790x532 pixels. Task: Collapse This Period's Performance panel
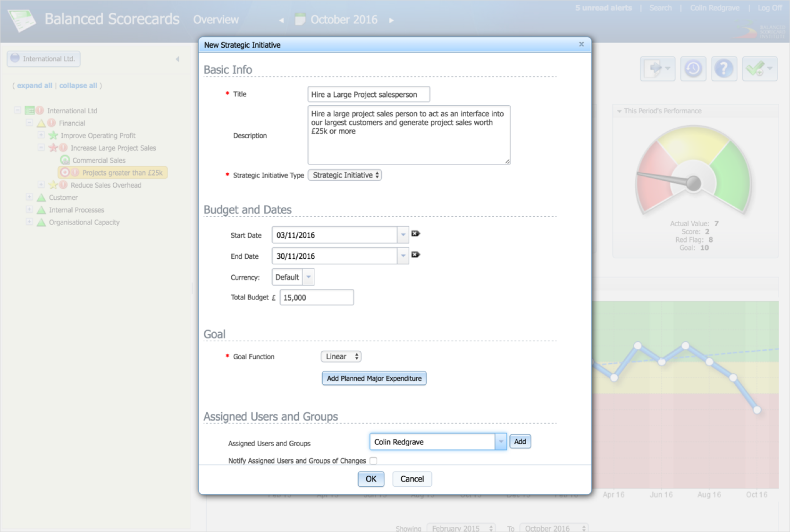click(619, 111)
